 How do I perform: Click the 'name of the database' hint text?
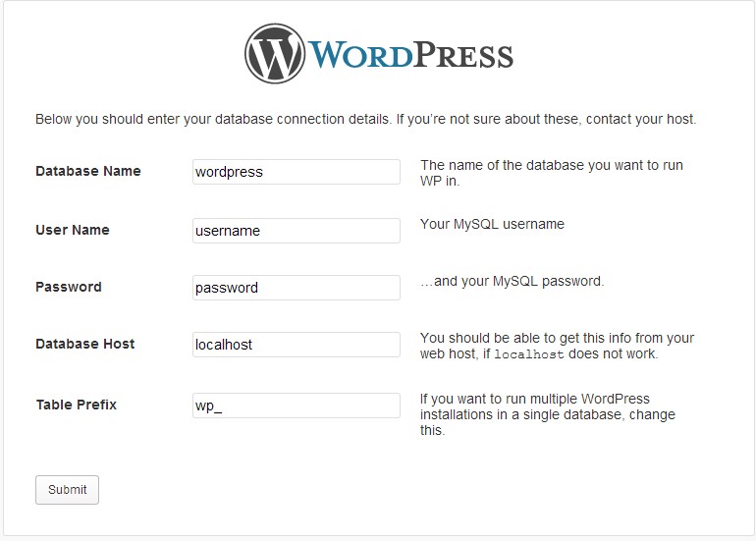click(552, 173)
